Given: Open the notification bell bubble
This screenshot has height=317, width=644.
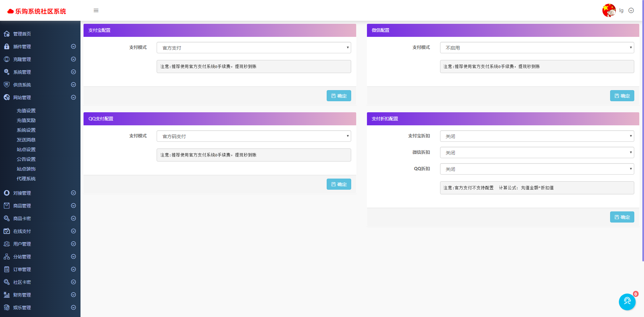Looking at the screenshot, I should [627, 302].
